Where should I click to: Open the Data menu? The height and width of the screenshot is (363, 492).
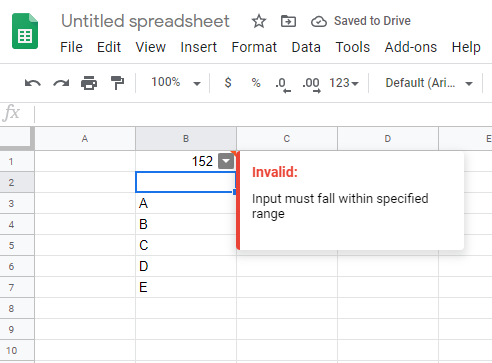click(x=306, y=47)
